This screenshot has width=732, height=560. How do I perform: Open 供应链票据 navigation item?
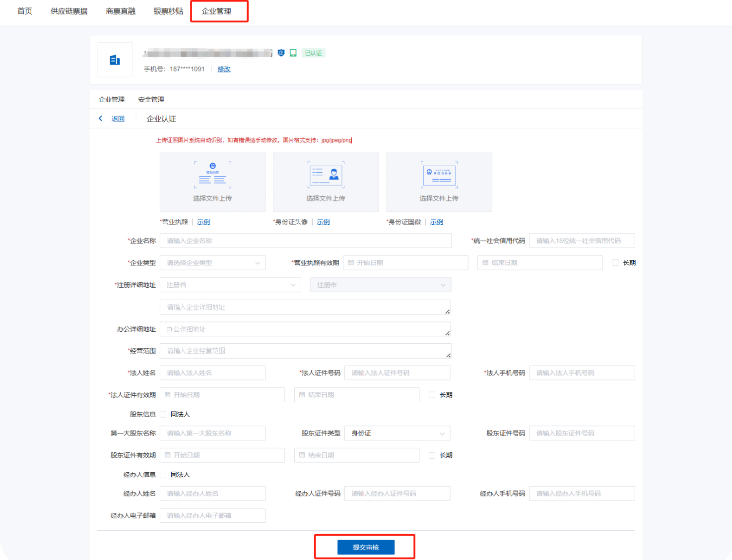tap(69, 11)
